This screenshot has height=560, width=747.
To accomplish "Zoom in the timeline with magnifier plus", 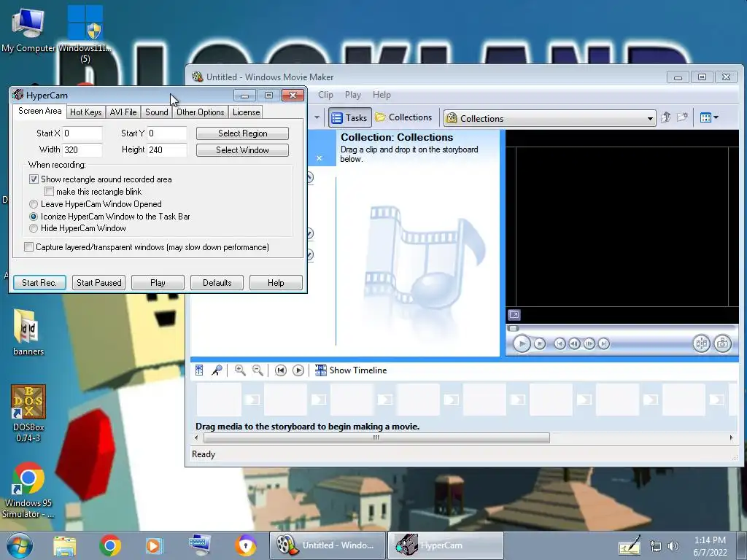I will pos(240,370).
